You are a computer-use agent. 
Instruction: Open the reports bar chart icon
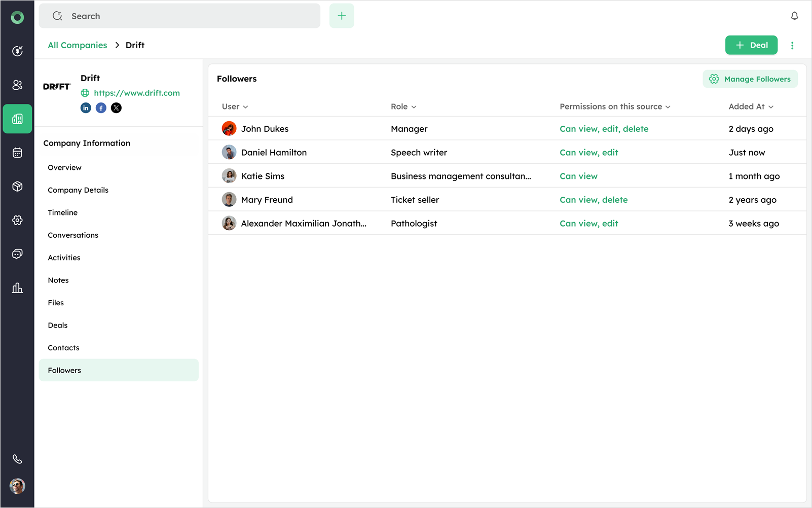point(17,288)
